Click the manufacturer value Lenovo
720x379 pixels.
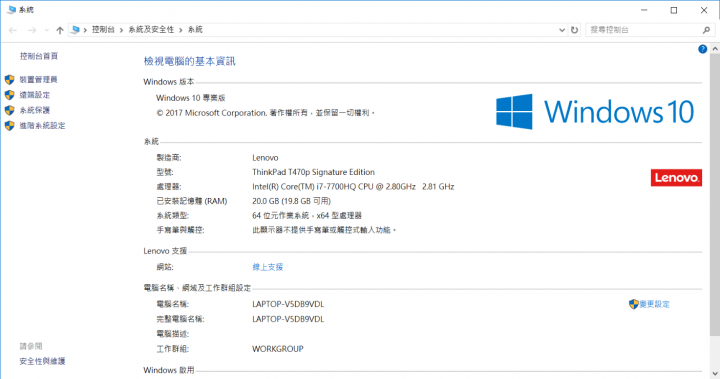(x=265, y=158)
